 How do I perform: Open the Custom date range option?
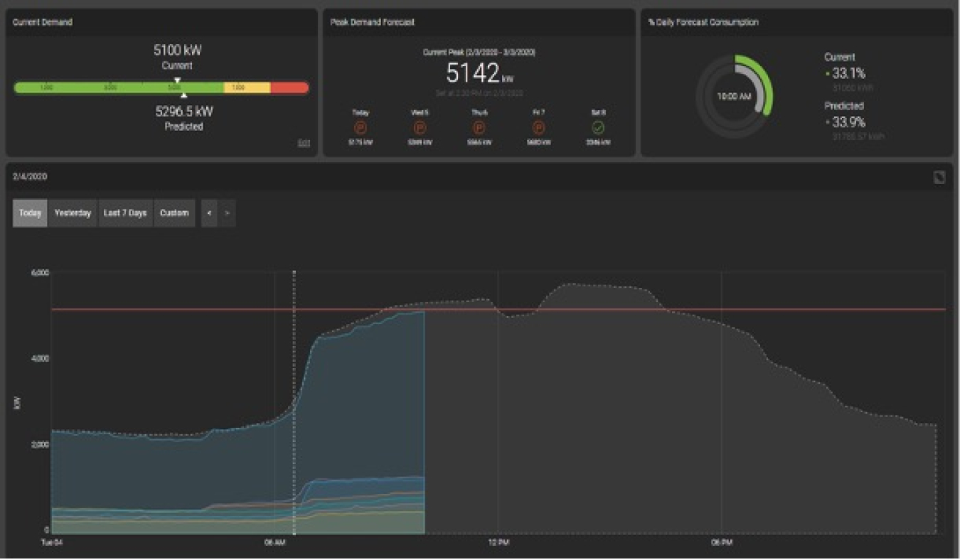click(174, 213)
